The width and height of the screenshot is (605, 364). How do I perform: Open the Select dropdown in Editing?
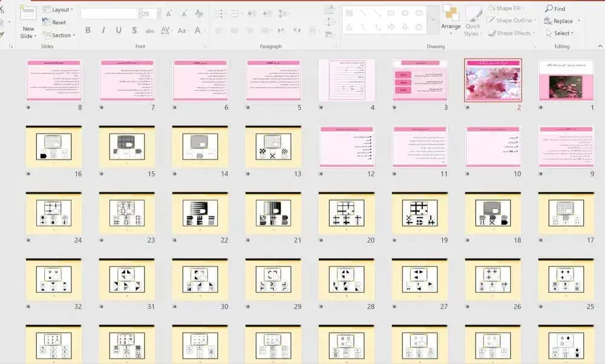pos(560,33)
